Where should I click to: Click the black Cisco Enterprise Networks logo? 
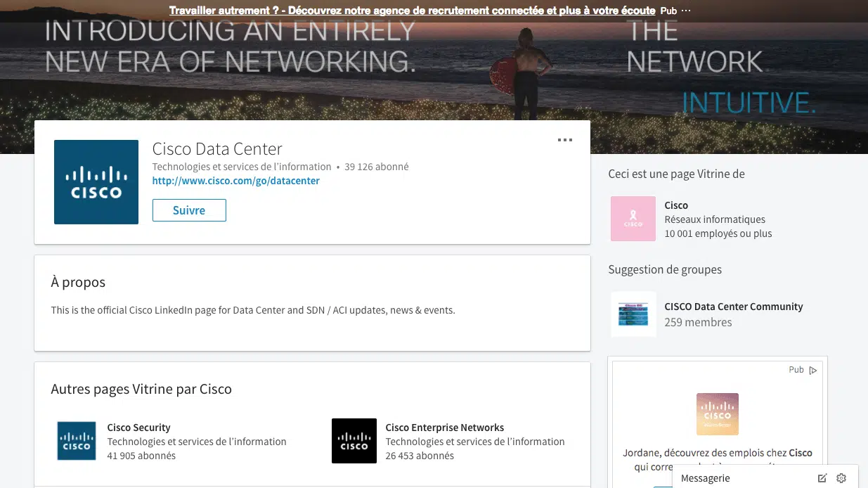click(354, 441)
